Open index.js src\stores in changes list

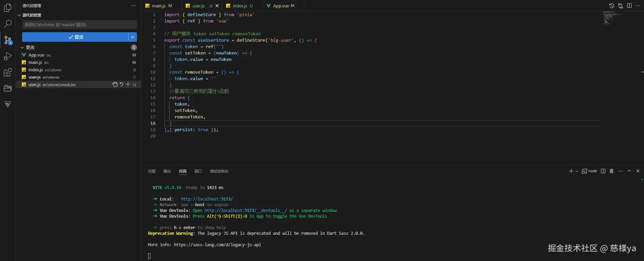(78, 70)
